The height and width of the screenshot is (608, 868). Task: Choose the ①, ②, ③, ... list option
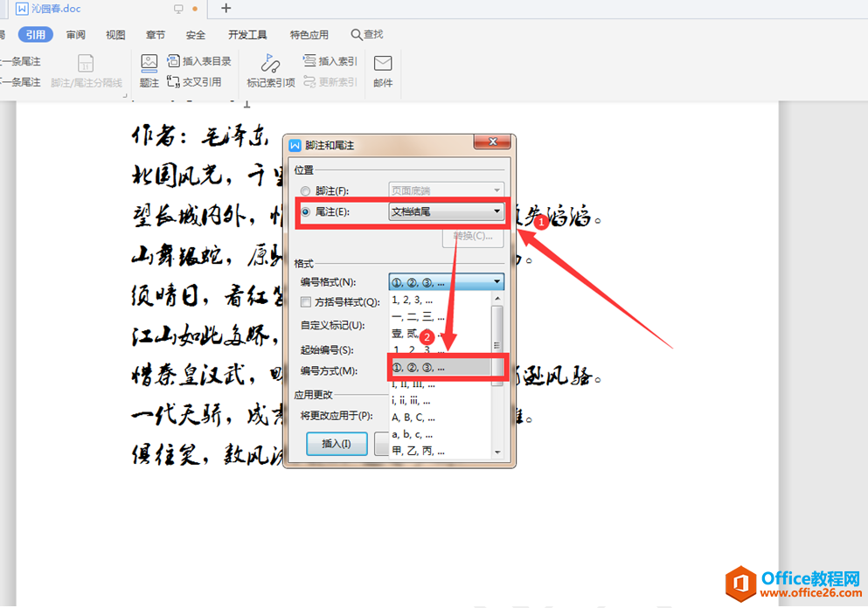[x=440, y=368]
